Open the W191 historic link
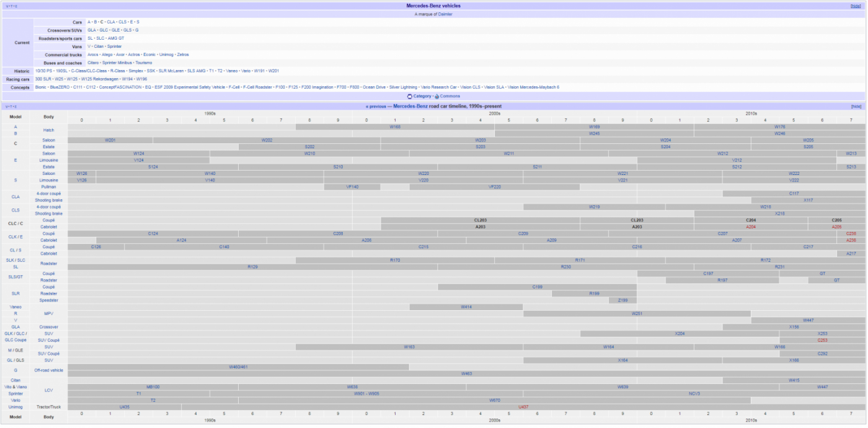 pos(259,71)
